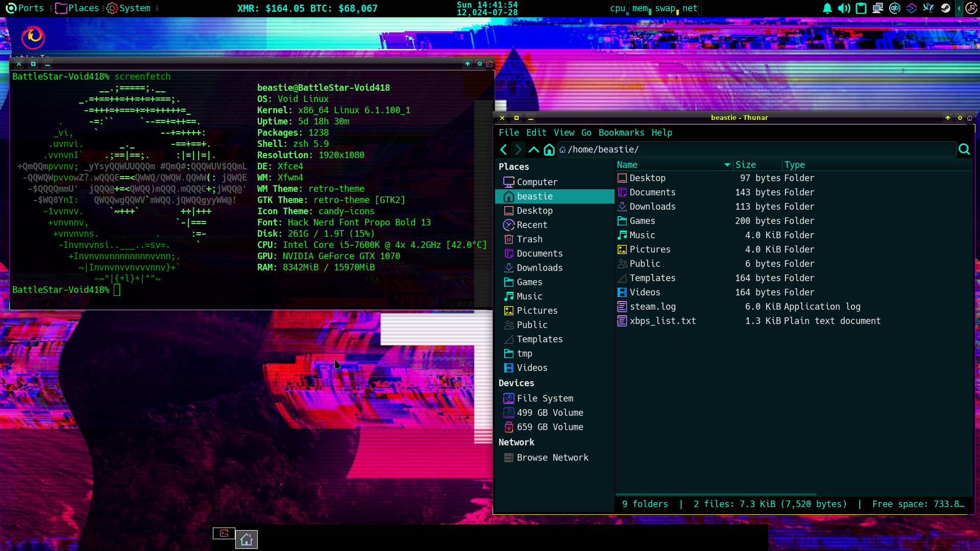Go to parent folder in Thunar

coord(534,149)
